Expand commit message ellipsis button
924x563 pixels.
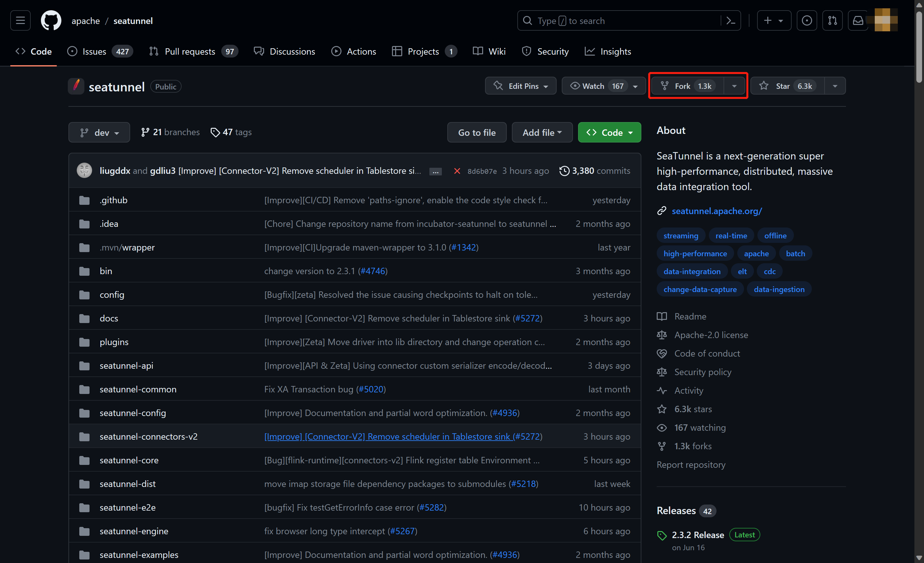(x=435, y=172)
